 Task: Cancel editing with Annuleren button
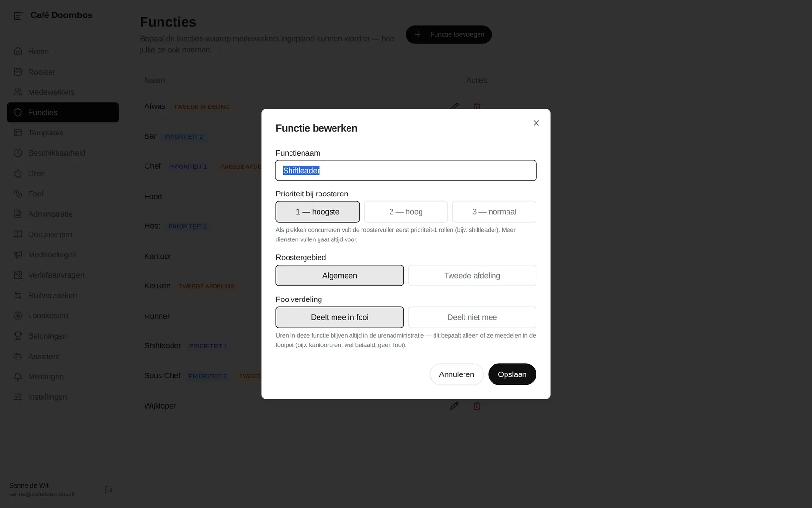pyautogui.click(x=457, y=374)
